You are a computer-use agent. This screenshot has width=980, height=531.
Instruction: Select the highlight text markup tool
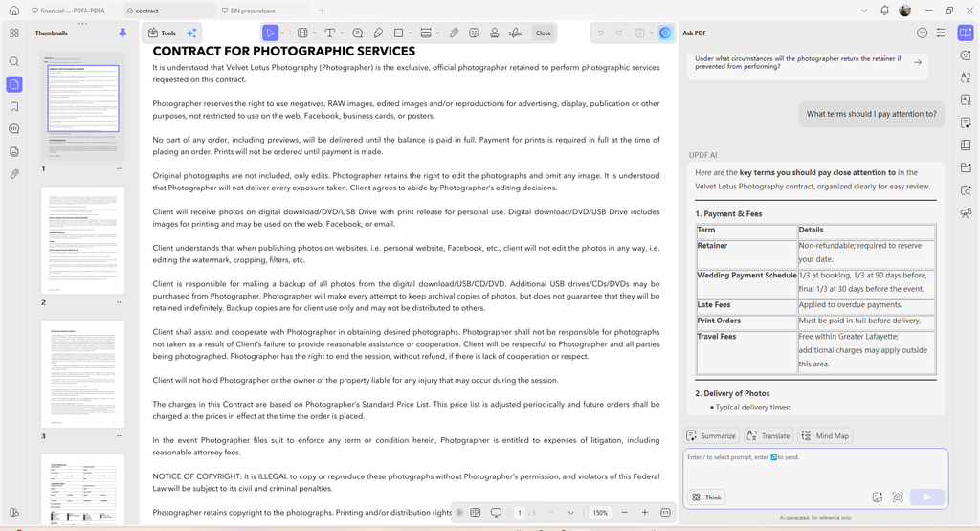(302, 33)
